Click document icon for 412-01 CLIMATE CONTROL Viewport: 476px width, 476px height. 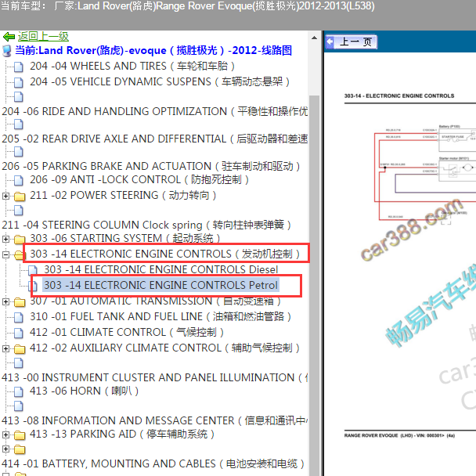pos(19,333)
